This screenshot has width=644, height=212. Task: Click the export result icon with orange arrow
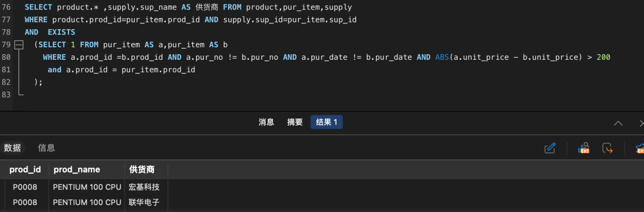(x=608, y=148)
